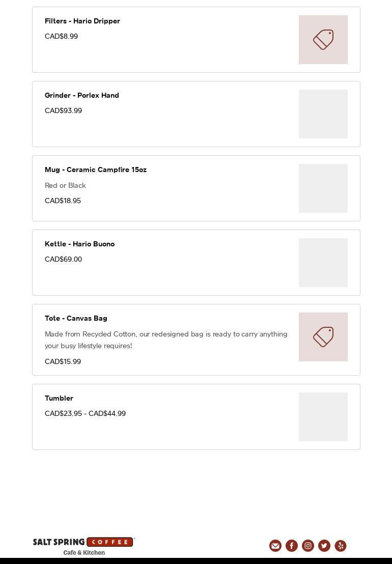Select the Kettle - Hario Buono title
The width and height of the screenshot is (392, 564).
click(80, 244)
